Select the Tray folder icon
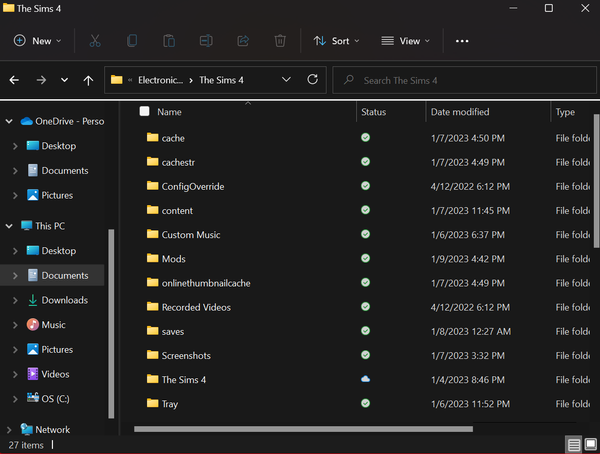 [x=153, y=403]
